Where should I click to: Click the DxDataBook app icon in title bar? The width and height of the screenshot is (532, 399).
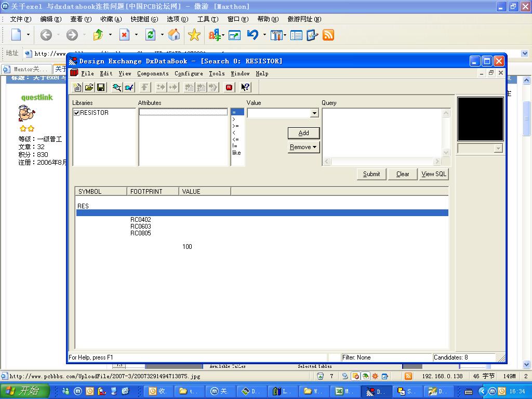pyautogui.click(x=73, y=61)
